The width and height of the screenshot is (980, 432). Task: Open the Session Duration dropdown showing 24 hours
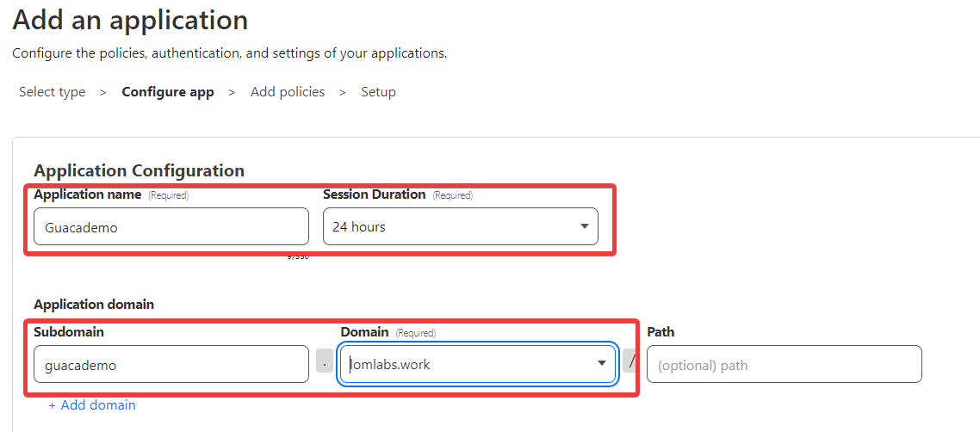click(x=448, y=227)
